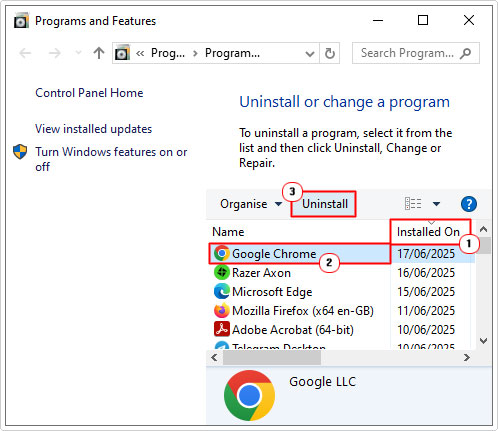Expand the address bar history dropdown

pos(310,53)
